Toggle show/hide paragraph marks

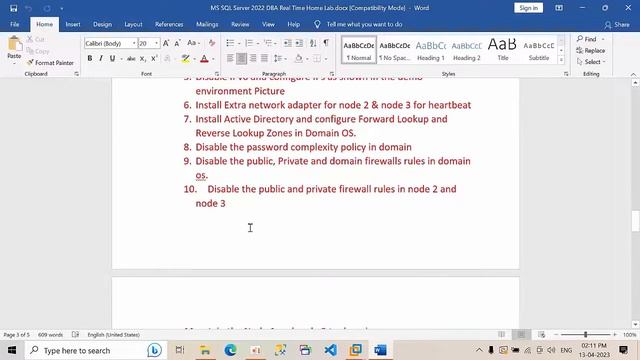(326, 43)
